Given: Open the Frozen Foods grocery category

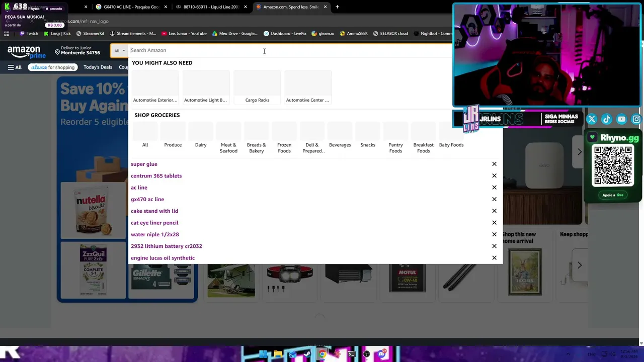Looking at the screenshot, I should pos(284,138).
